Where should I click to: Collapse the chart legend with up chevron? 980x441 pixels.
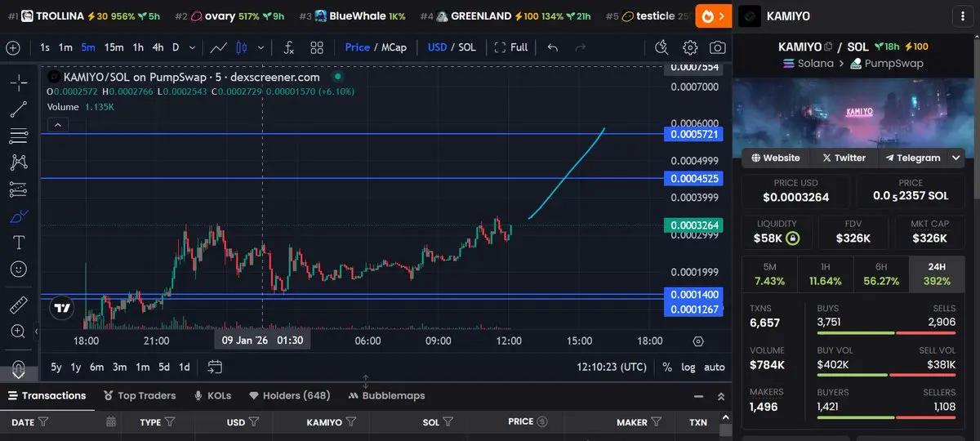coord(58,125)
